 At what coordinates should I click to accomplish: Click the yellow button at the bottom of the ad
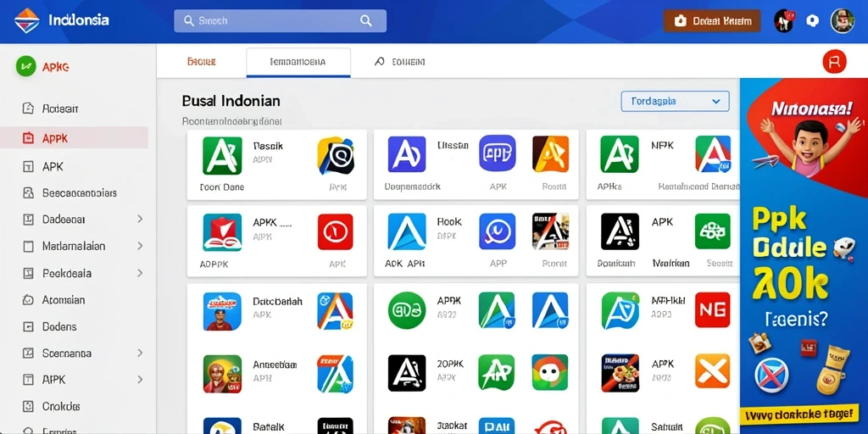click(800, 414)
